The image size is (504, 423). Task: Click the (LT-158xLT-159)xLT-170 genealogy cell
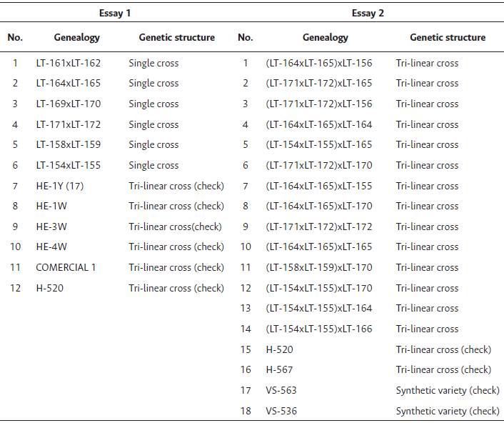(318, 267)
